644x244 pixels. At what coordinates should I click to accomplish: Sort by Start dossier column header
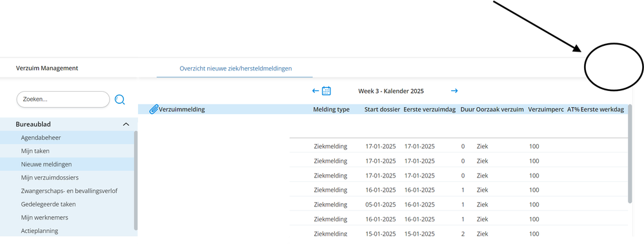382,109
